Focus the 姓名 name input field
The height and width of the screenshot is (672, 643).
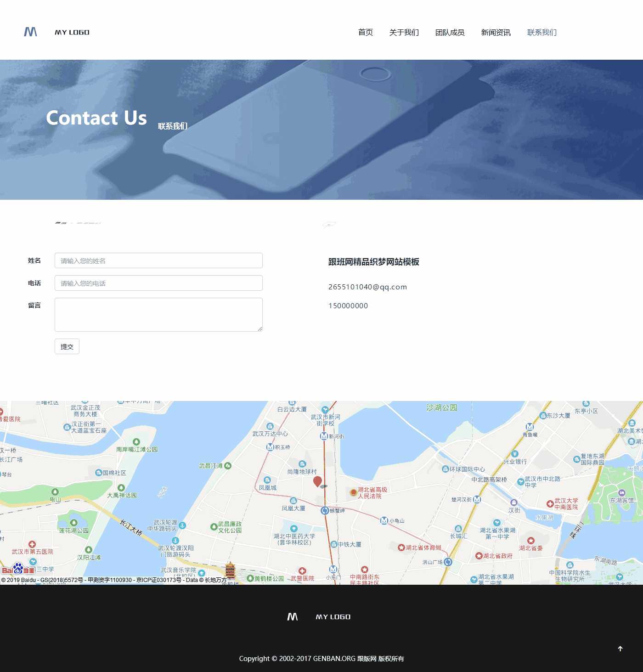[x=158, y=260]
